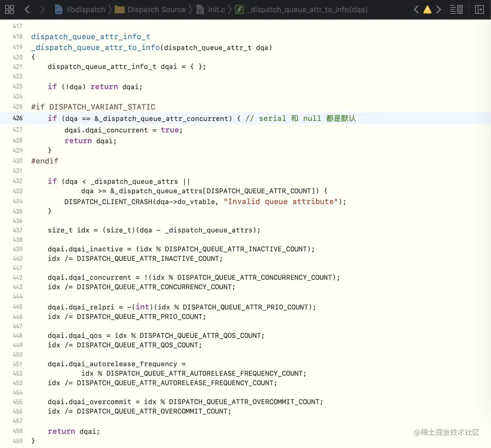Click line number 434 in gutter
The height and width of the screenshot is (448, 491).
pos(18,201)
